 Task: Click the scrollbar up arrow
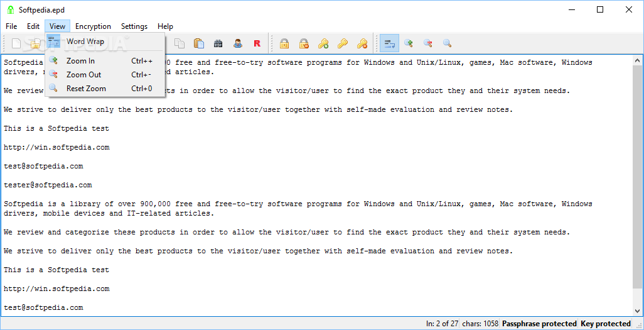[x=638, y=61]
